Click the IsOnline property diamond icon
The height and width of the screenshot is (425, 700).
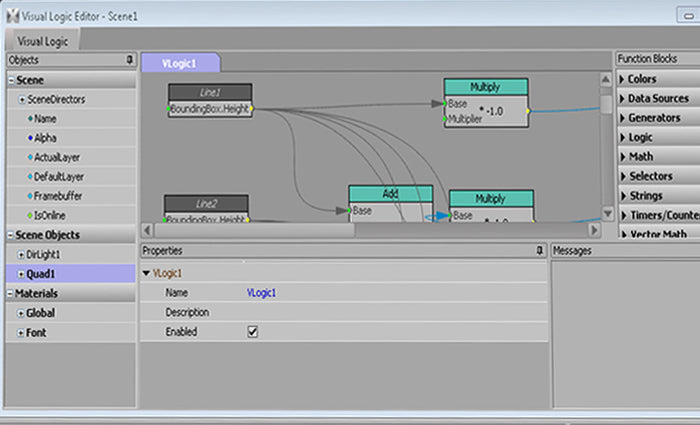[30, 215]
